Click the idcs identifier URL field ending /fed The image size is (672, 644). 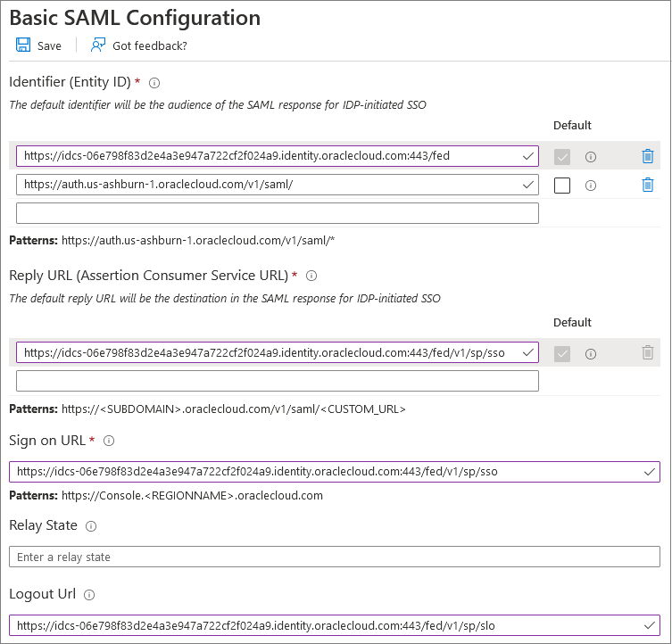point(278,156)
